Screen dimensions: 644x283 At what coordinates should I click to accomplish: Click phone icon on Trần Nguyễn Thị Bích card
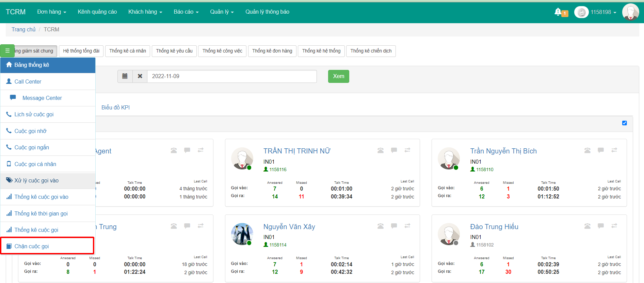tap(587, 150)
